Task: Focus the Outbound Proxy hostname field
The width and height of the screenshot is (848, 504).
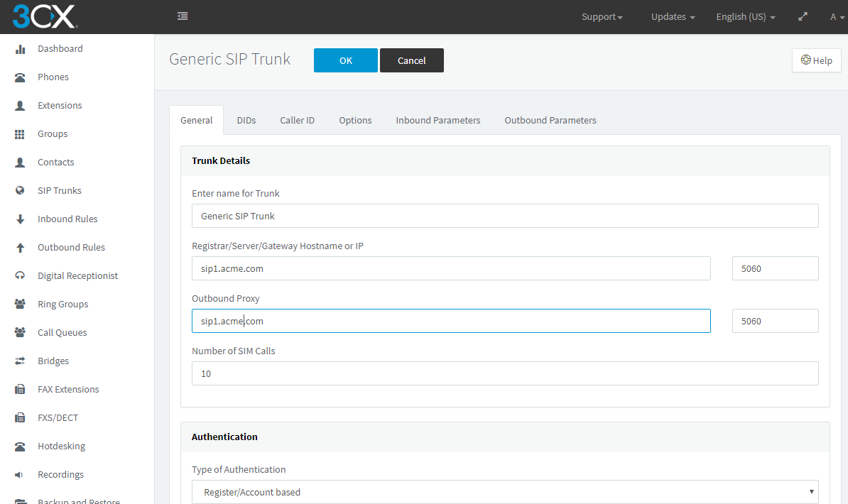Action: 451,321
